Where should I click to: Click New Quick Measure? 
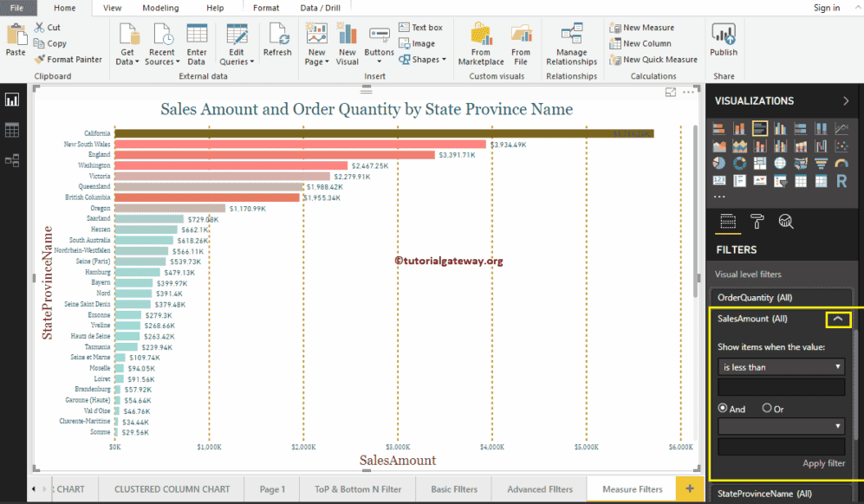[x=653, y=60]
